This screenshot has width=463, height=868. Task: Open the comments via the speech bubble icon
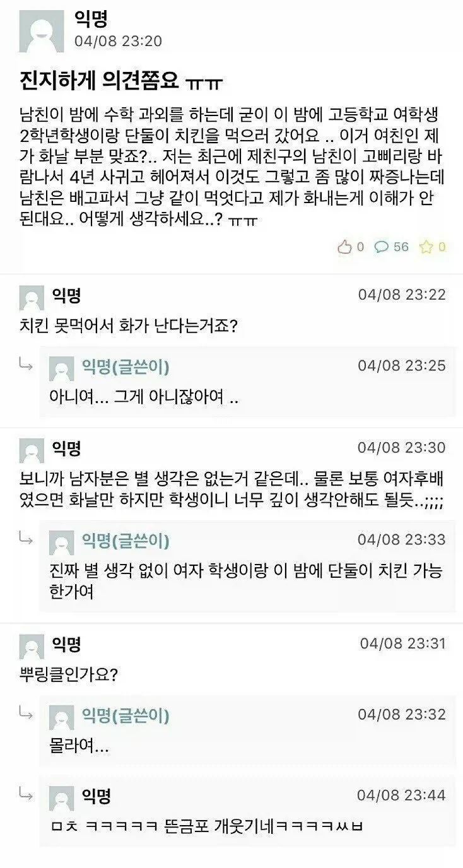380,248
